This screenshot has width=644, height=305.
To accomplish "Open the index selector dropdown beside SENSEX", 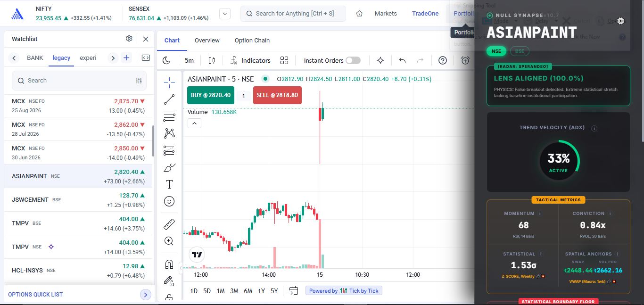I will point(225,14).
